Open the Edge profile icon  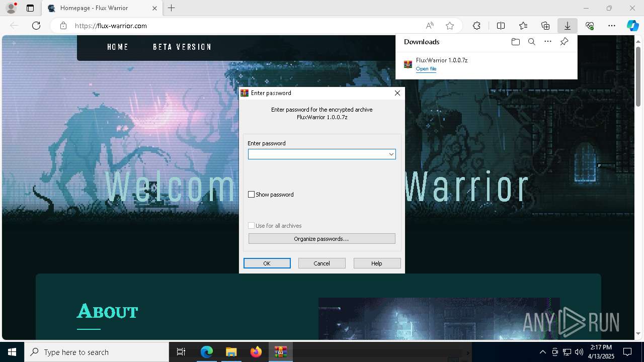coord(11,8)
